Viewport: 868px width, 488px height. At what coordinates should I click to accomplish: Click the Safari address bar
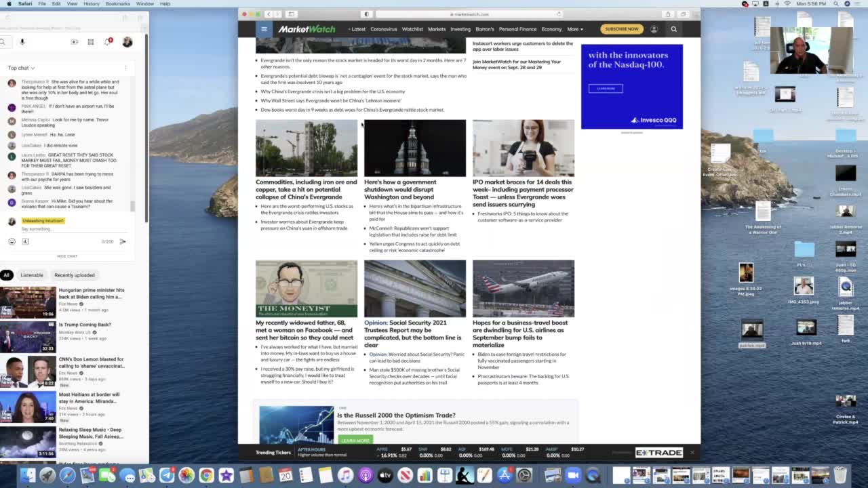point(469,14)
